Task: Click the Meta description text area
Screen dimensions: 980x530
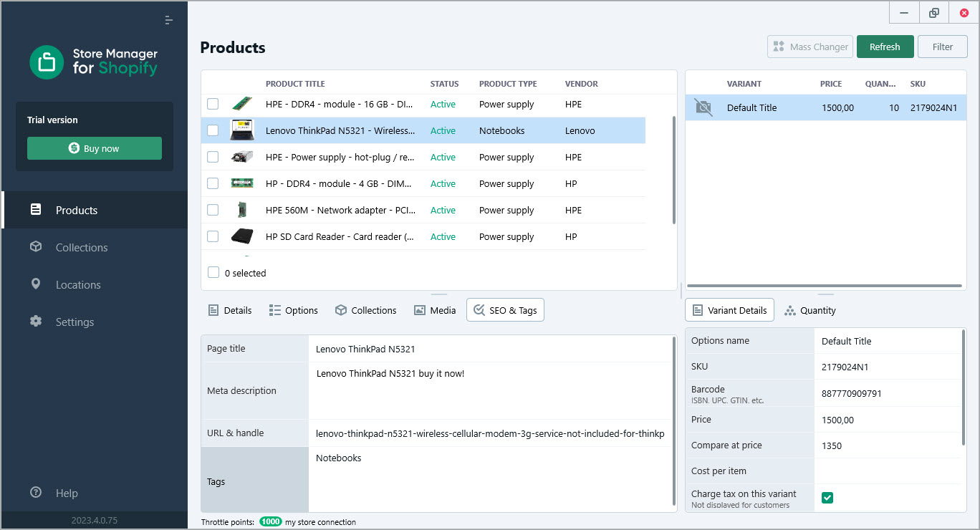Action: (x=490, y=390)
